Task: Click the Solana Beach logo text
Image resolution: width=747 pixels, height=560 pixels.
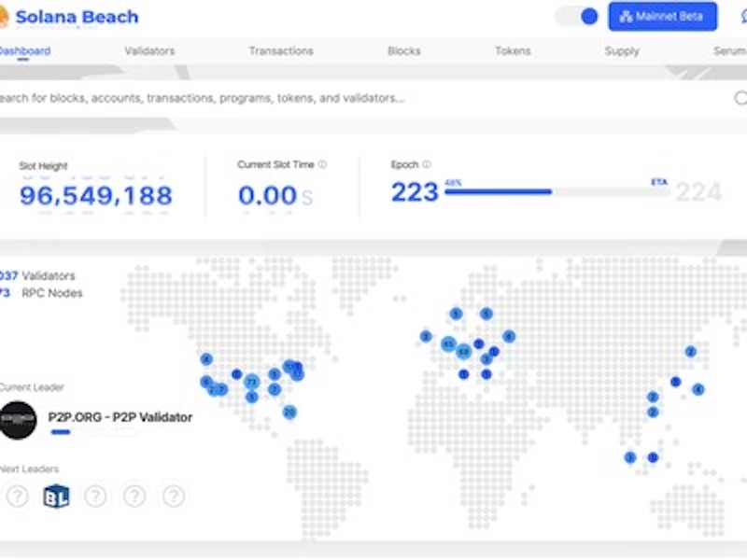Action: 77,17
